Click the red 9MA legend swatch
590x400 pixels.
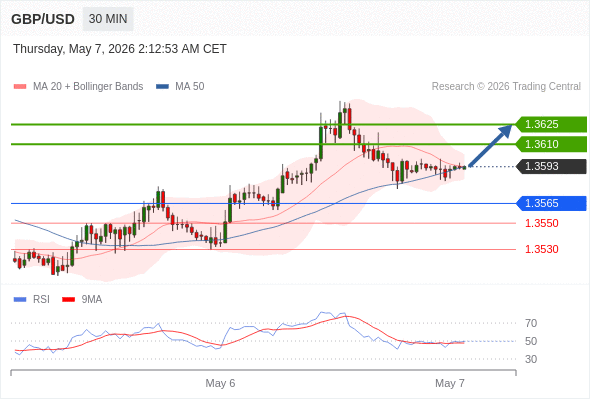68,300
